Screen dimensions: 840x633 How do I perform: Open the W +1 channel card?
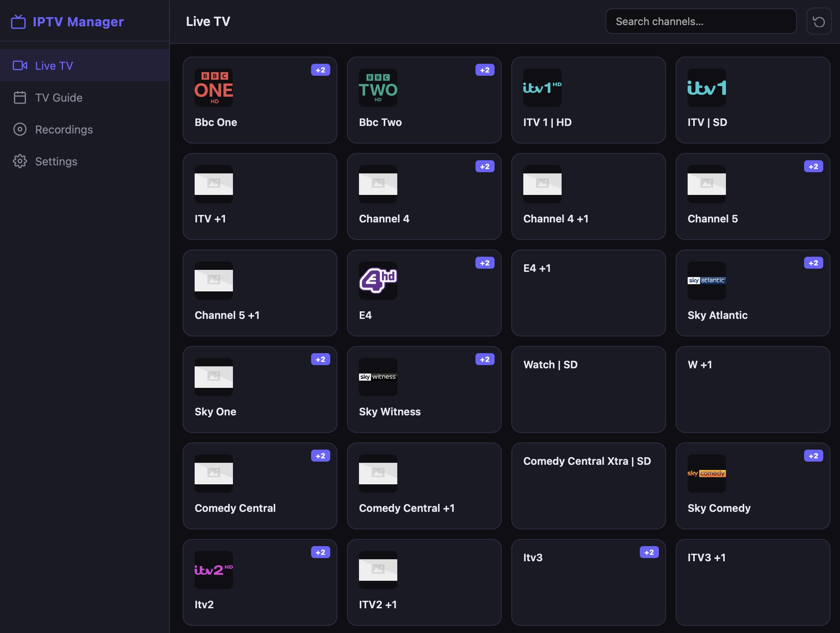pos(753,389)
